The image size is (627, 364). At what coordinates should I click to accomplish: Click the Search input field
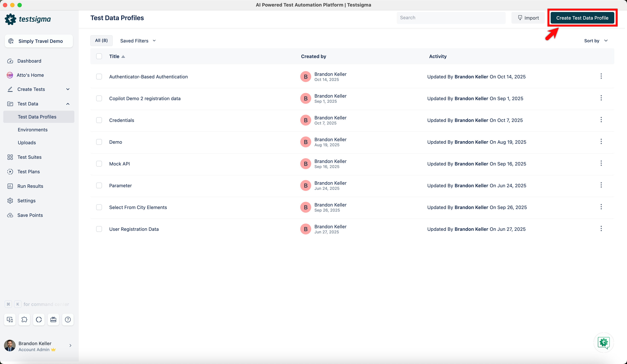pos(451,18)
